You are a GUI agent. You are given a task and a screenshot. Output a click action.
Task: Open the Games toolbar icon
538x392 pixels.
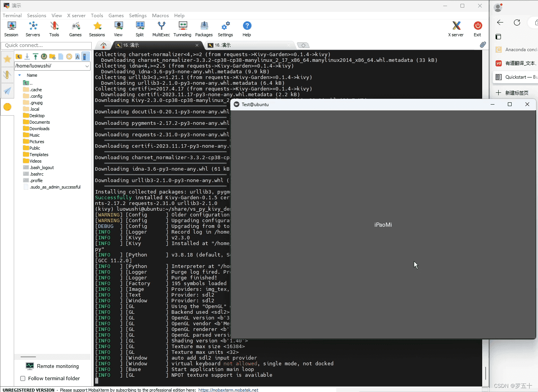click(x=76, y=29)
